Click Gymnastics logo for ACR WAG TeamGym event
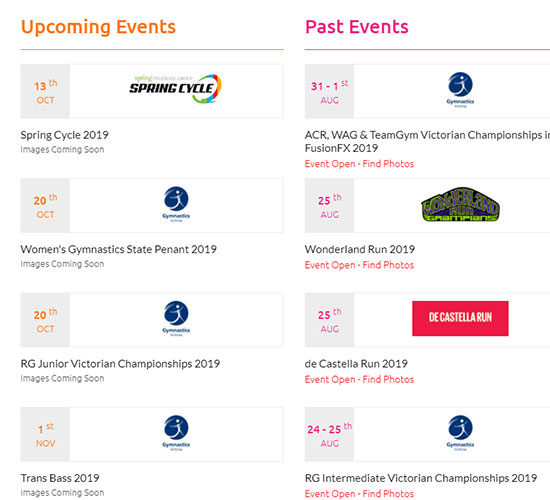550x500 pixels. [x=460, y=90]
